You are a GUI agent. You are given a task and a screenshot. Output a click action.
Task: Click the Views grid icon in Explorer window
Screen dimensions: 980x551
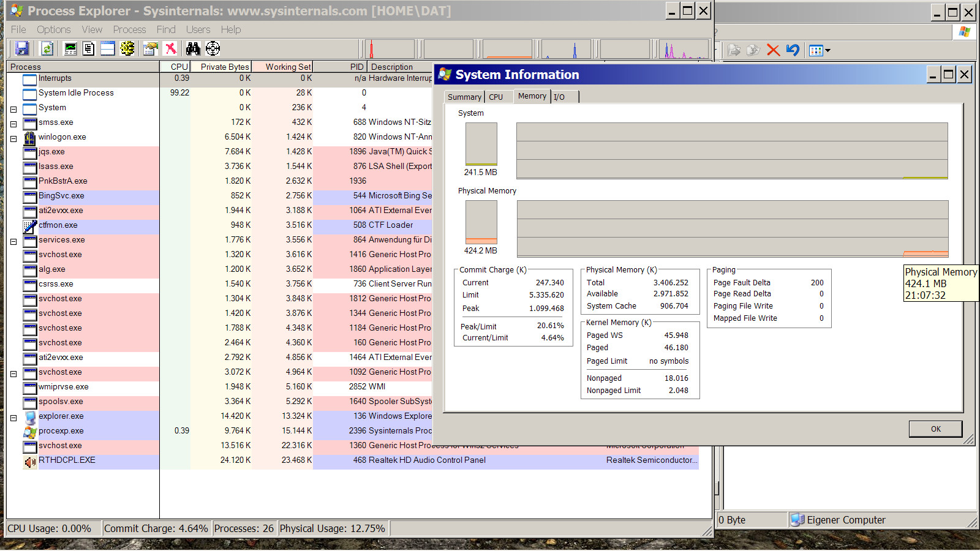coord(816,50)
